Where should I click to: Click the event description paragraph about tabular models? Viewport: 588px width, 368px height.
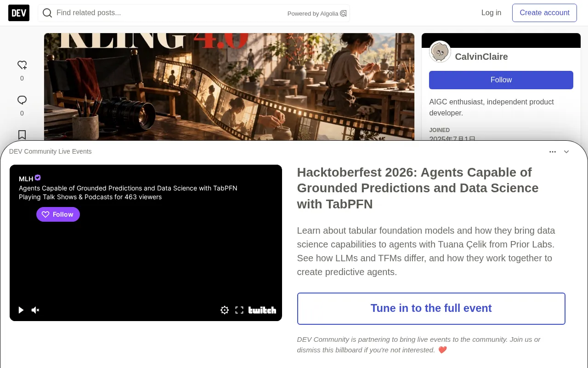click(426, 251)
